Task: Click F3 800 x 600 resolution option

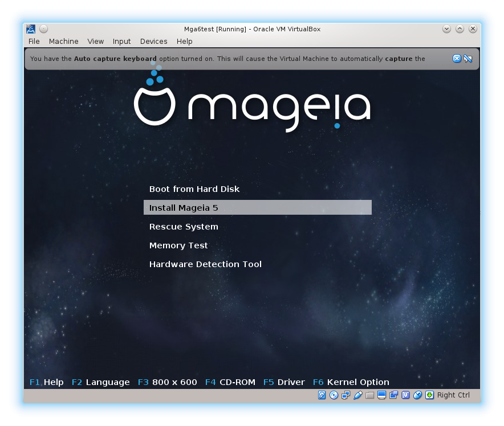Action: (x=168, y=382)
